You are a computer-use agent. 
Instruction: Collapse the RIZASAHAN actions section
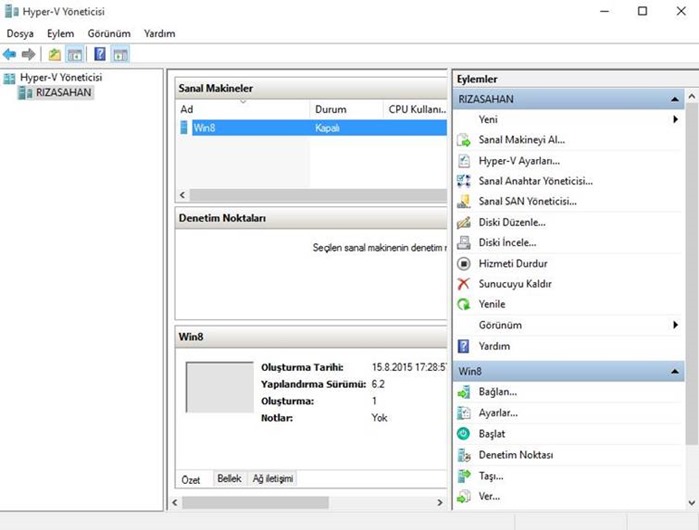coord(675,99)
